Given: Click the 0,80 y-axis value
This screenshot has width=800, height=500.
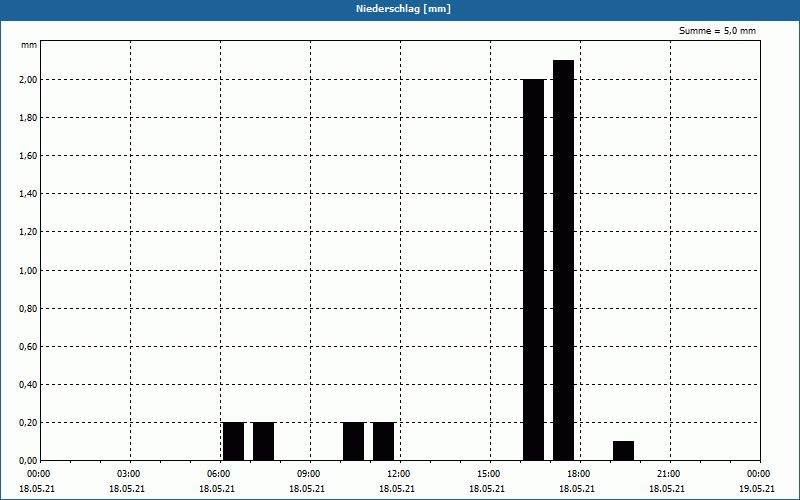Looking at the screenshot, I should 28,309.
